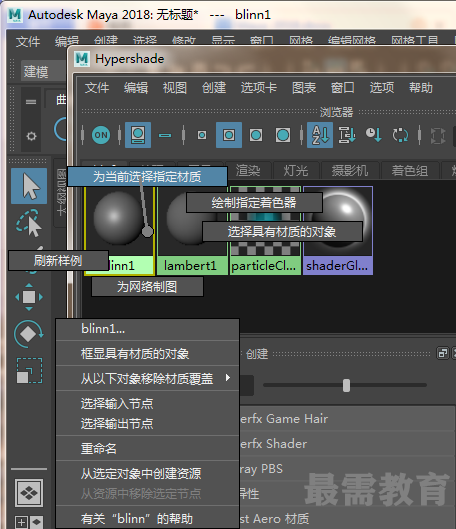Click the create panel float icon

tap(443, 353)
